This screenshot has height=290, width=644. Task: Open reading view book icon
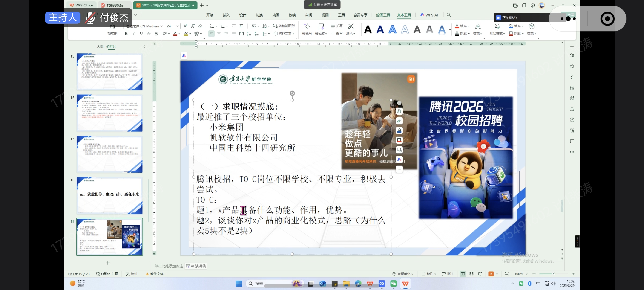coord(480,274)
